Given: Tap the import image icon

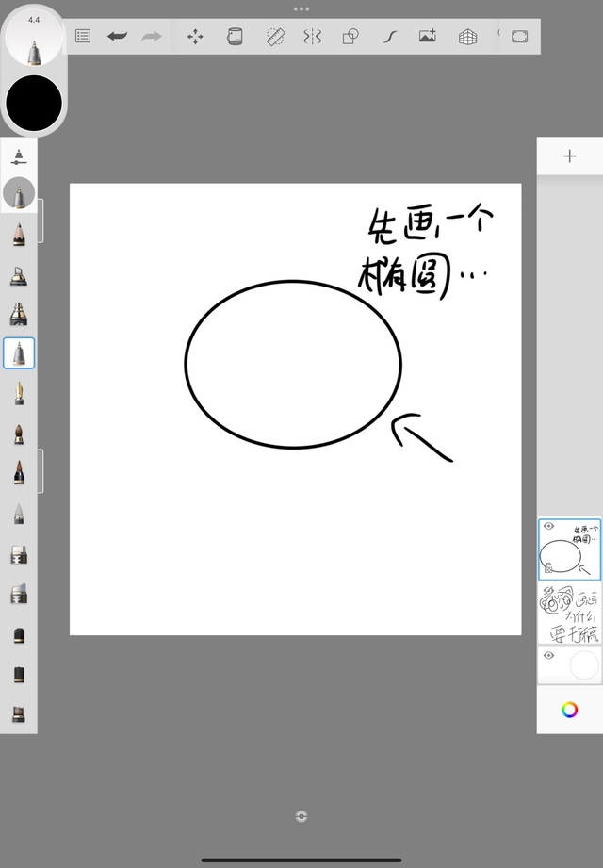Looking at the screenshot, I should (428, 37).
